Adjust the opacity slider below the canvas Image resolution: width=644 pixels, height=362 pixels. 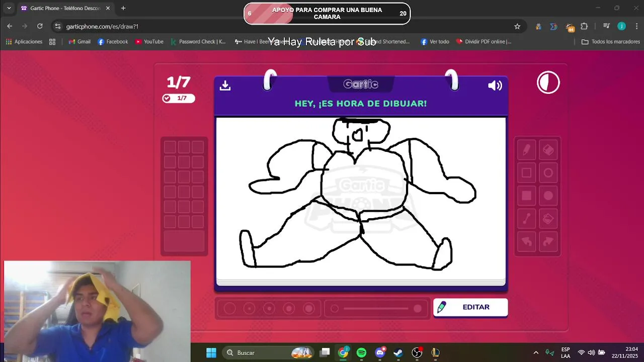pyautogui.click(x=376, y=309)
